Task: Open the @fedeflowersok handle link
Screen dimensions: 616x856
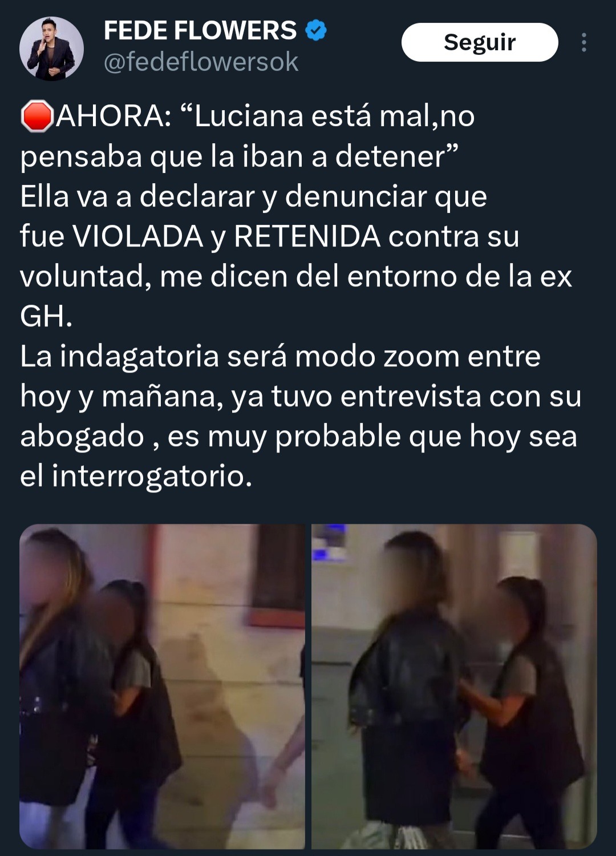Action: pos(201,62)
